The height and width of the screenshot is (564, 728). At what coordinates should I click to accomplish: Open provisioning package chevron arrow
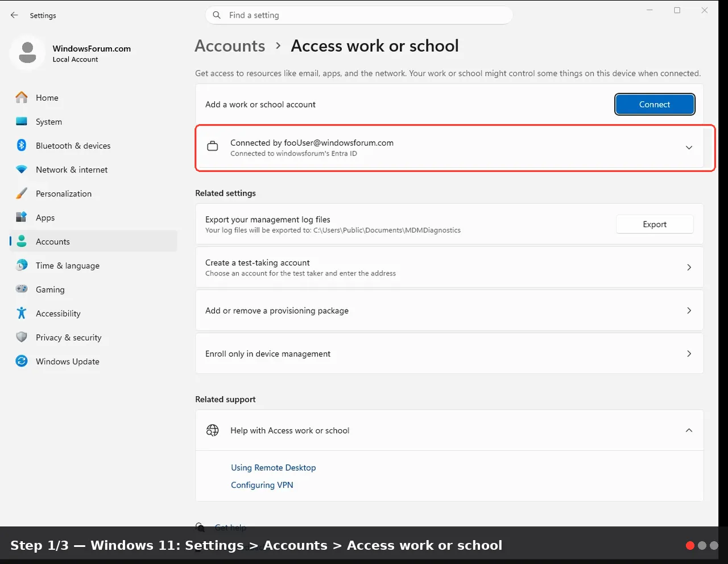point(689,310)
